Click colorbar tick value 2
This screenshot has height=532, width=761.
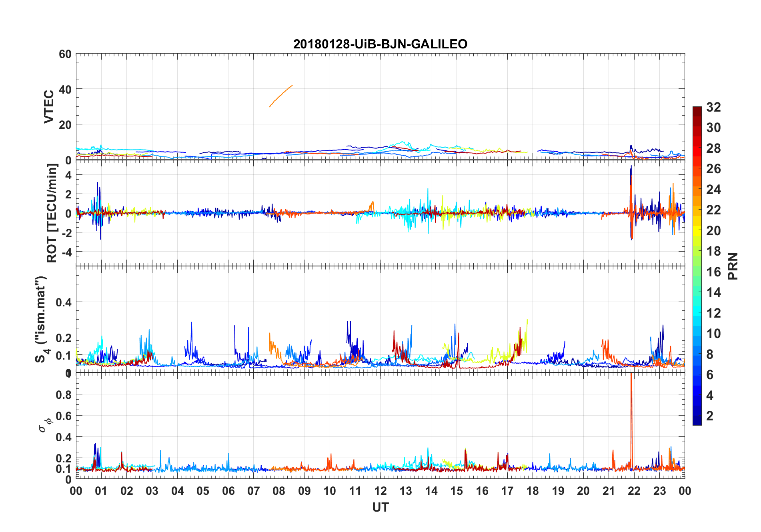(x=710, y=416)
